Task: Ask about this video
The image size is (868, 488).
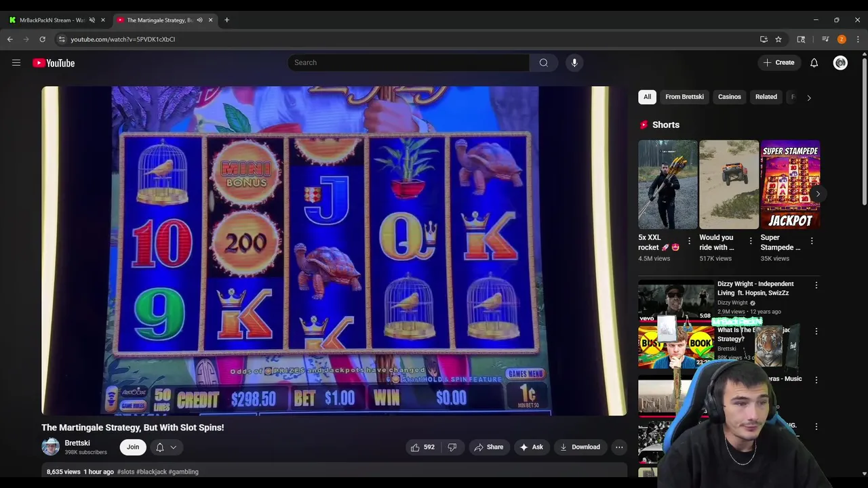Action: pos(532,447)
